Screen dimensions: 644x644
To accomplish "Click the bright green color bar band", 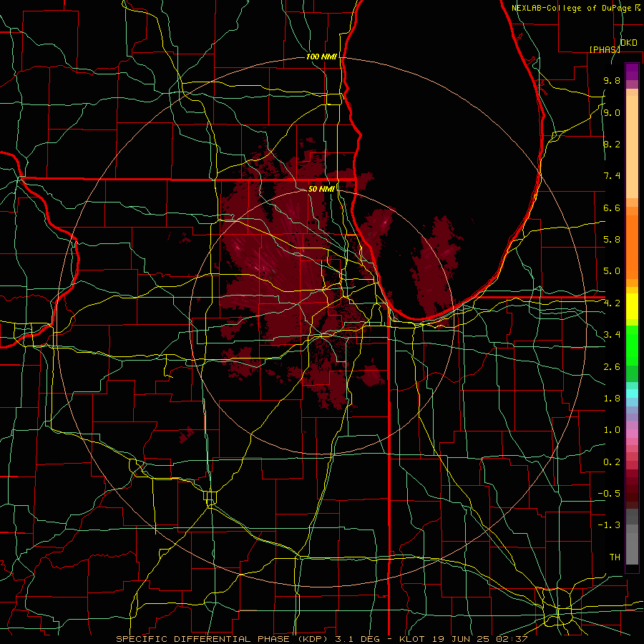I will (632, 345).
